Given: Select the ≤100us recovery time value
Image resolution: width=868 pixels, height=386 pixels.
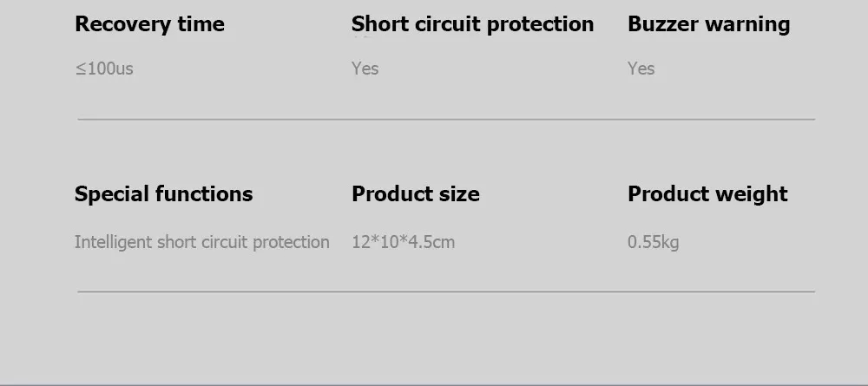Looking at the screenshot, I should click(104, 69).
